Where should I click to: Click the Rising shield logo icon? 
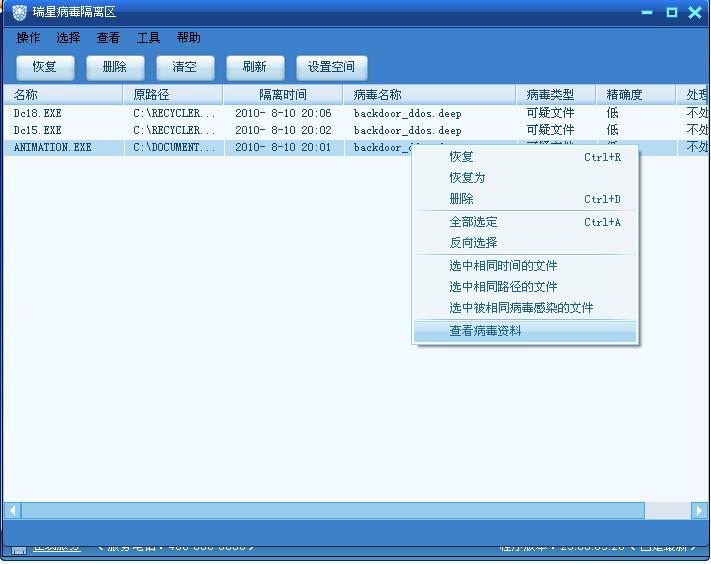pyautogui.click(x=19, y=12)
